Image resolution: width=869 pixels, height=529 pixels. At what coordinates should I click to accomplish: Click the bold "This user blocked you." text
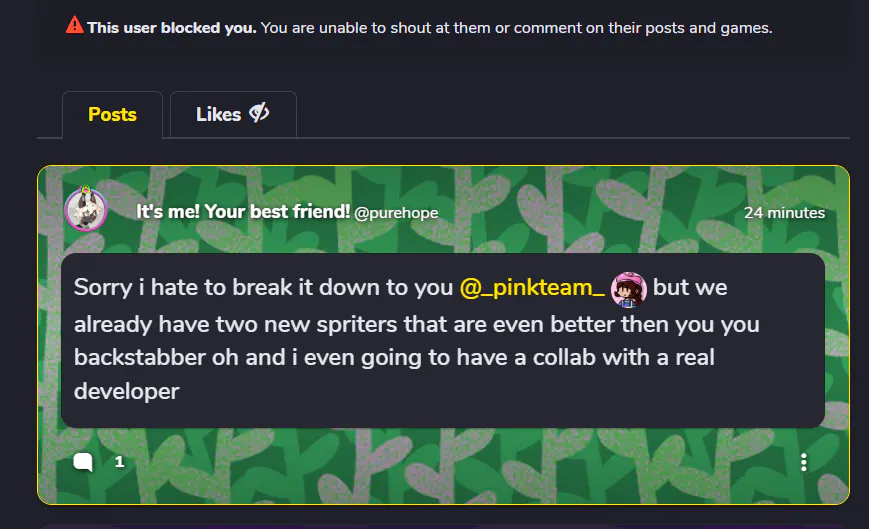(172, 28)
